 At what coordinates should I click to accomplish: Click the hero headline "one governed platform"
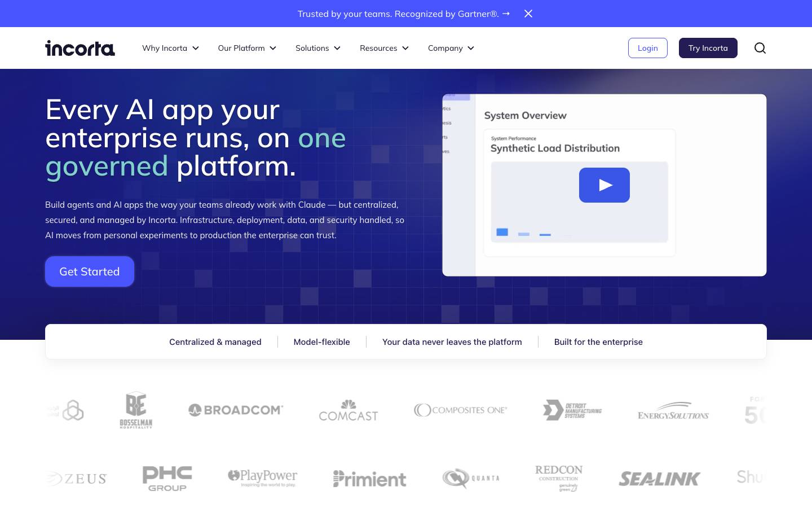coord(196,152)
